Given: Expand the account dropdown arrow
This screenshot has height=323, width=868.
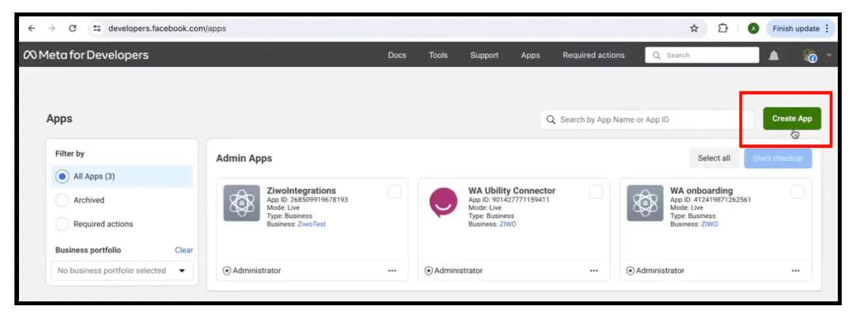Looking at the screenshot, I should pos(829,55).
